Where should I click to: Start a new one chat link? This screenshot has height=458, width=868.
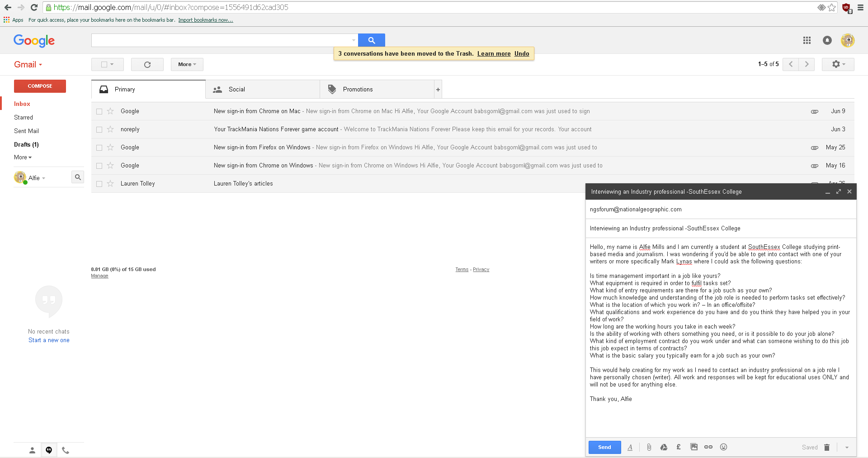49,340
